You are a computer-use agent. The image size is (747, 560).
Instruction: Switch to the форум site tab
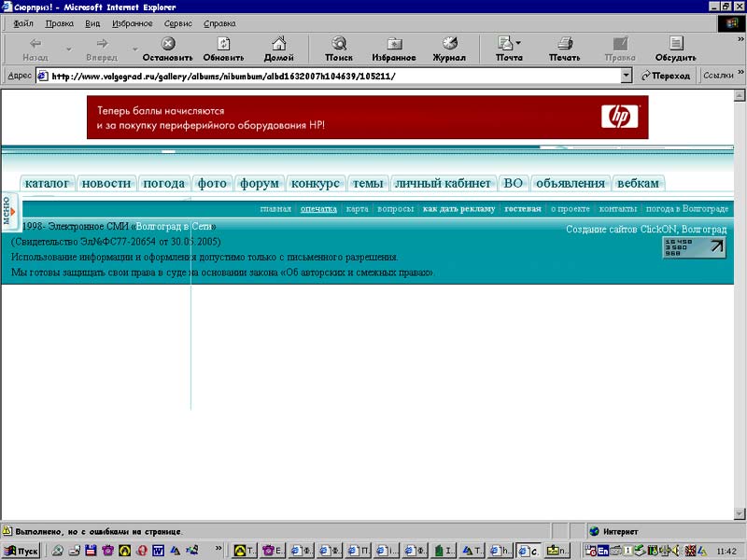(259, 183)
